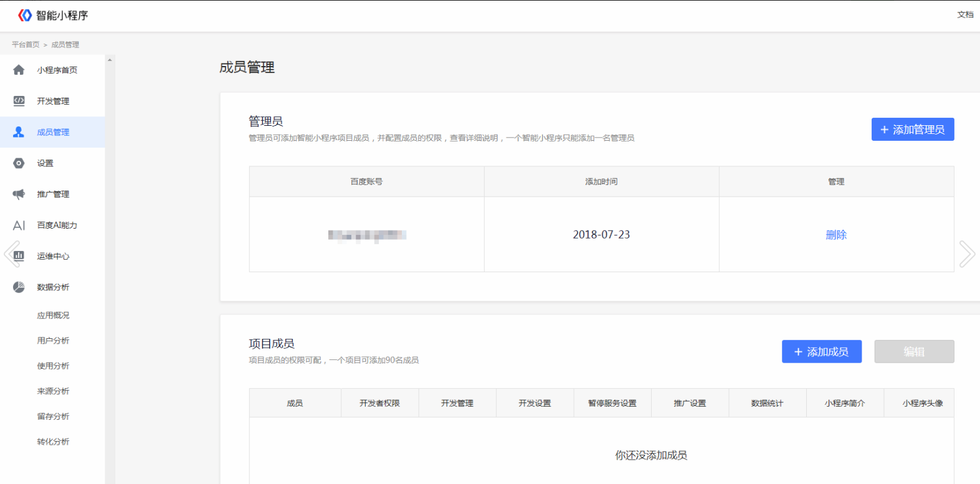Screen dimensions: 980x484
Task: Select 用户分析 submenu item
Action: [53, 341]
